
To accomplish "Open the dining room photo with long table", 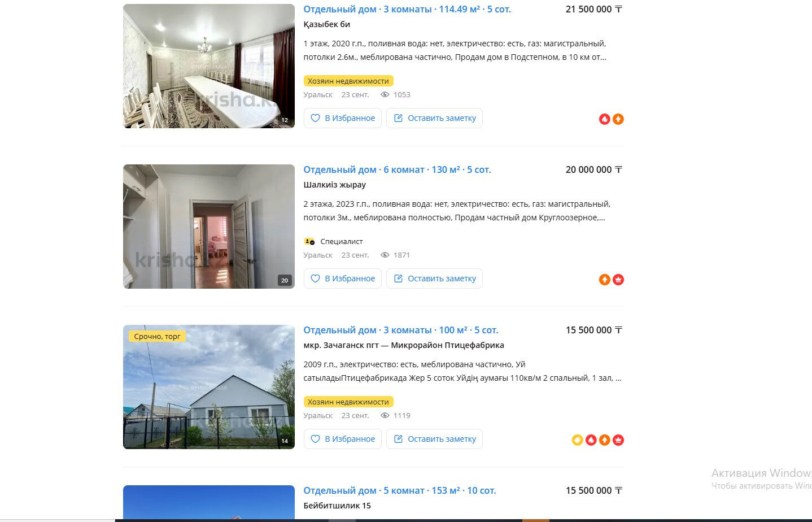I will 209,66.
